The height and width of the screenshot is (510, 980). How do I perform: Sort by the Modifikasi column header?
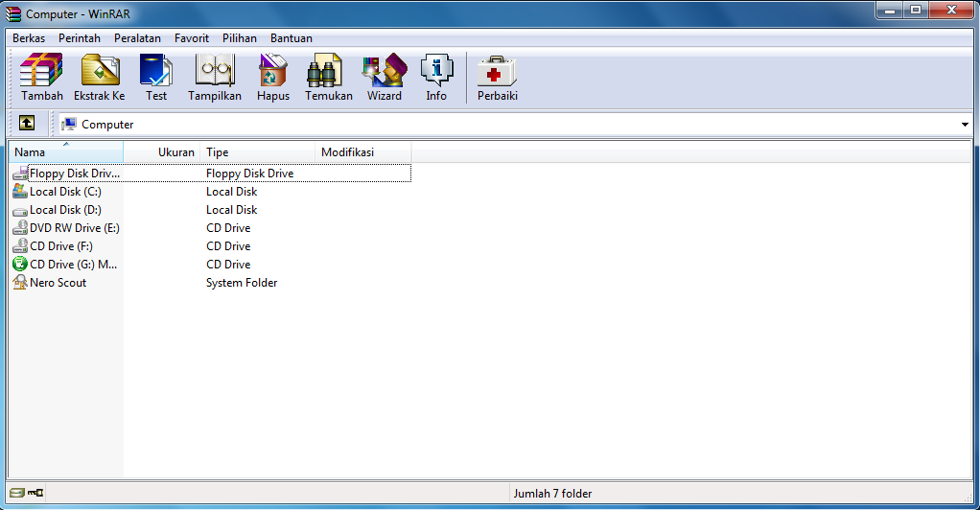(x=363, y=151)
